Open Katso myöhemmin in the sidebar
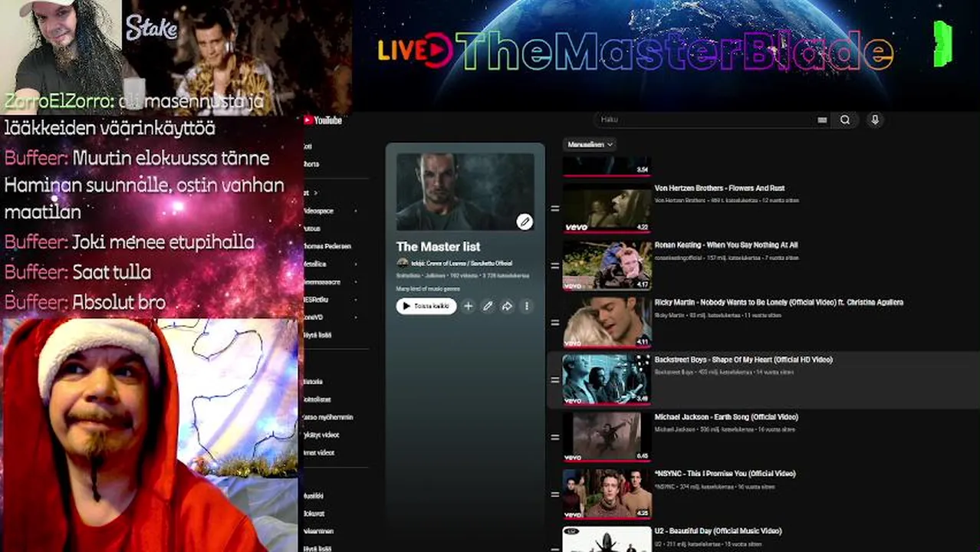This screenshot has height=552, width=980. click(328, 417)
